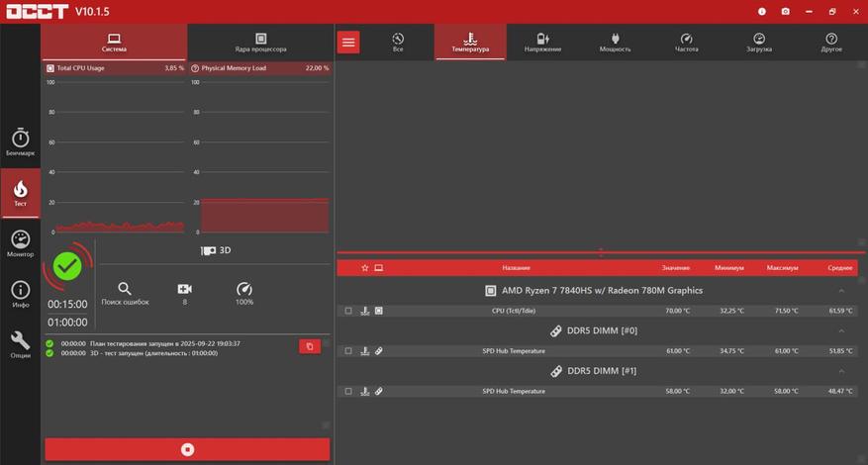Collapse the DDR5 DIMM [#0] group
This screenshot has width=868, height=465.
click(x=841, y=331)
